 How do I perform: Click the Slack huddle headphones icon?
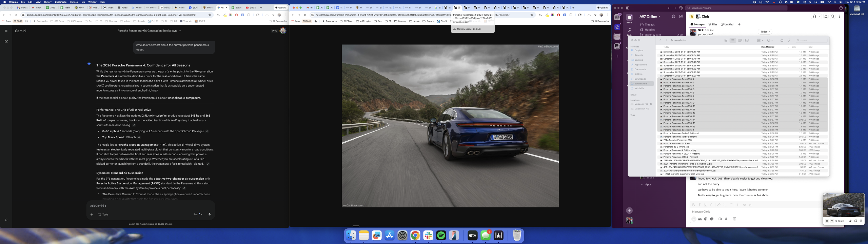click(814, 16)
